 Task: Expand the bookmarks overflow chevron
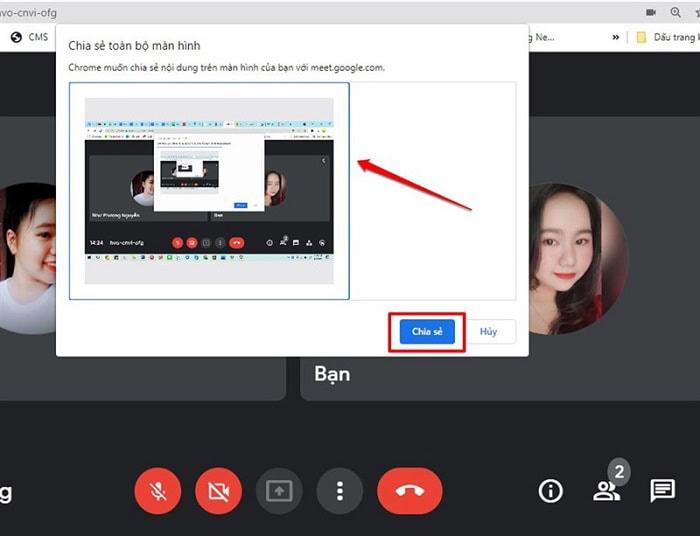click(x=612, y=37)
